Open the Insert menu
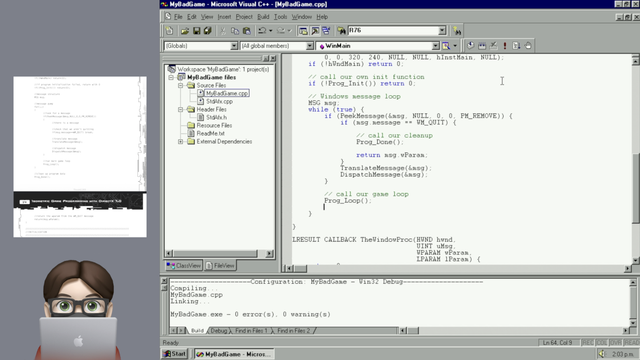640x360 pixels. 224,17
